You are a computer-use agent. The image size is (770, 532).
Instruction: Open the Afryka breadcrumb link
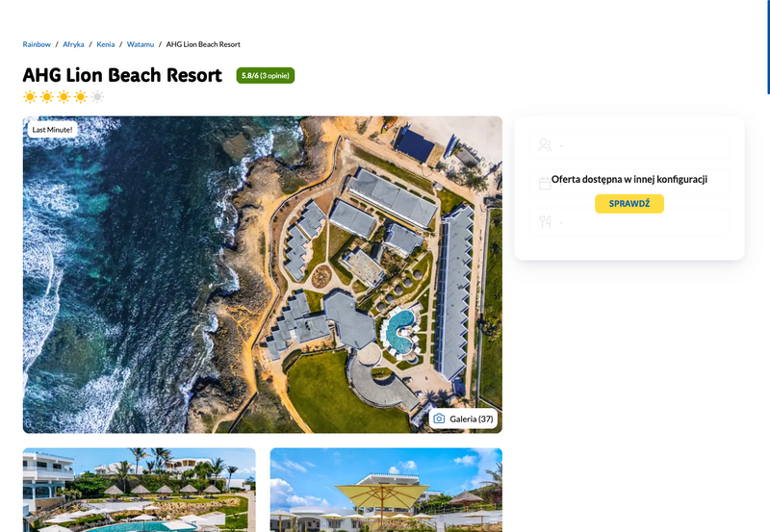point(74,44)
